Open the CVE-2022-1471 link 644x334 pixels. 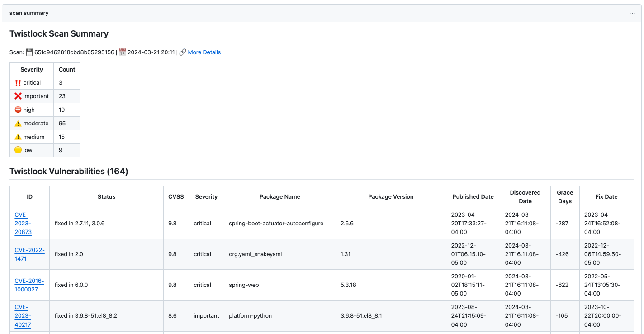[x=29, y=254]
